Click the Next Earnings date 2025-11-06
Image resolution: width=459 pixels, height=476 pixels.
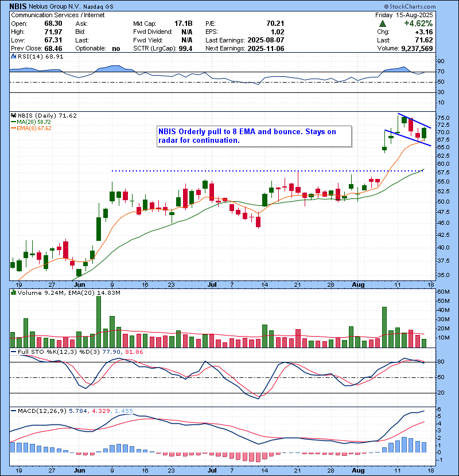pyautogui.click(x=266, y=48)
